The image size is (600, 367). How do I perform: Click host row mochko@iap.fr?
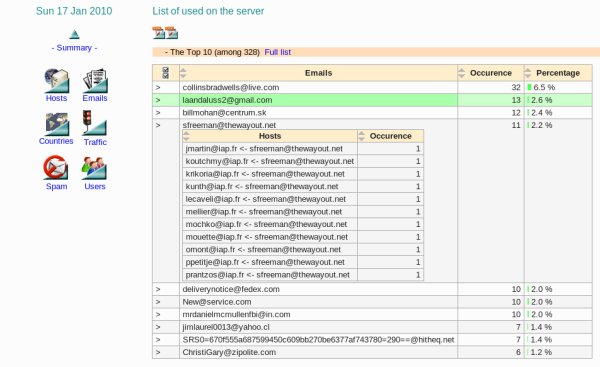pyautogui.click(x=303, y=224)
